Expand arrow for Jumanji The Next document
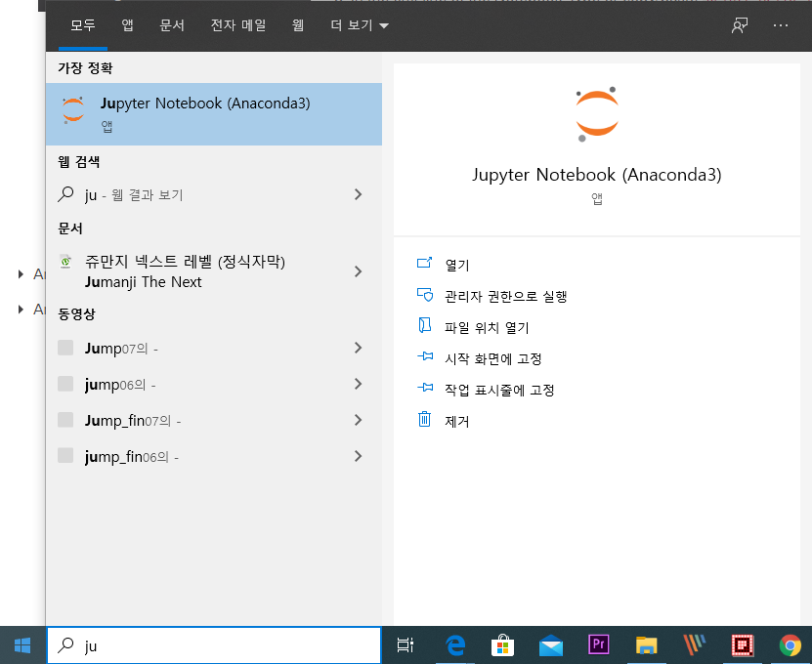 [358, 271]
